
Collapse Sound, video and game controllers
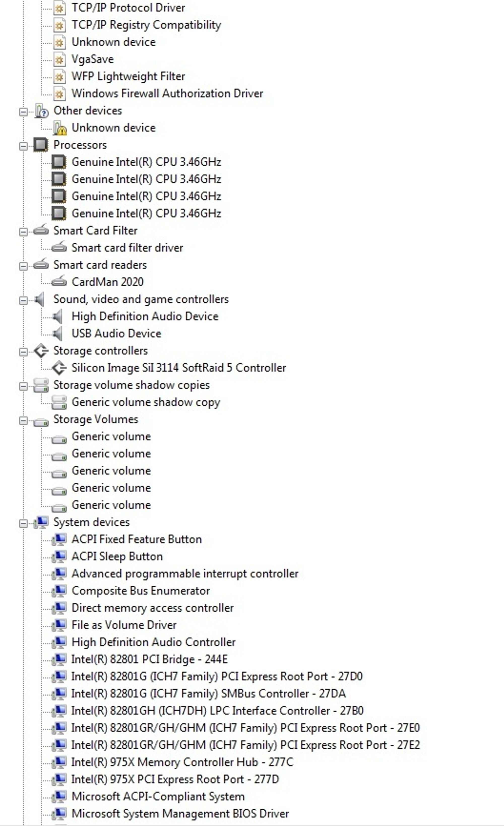click(x=23, y=300)
